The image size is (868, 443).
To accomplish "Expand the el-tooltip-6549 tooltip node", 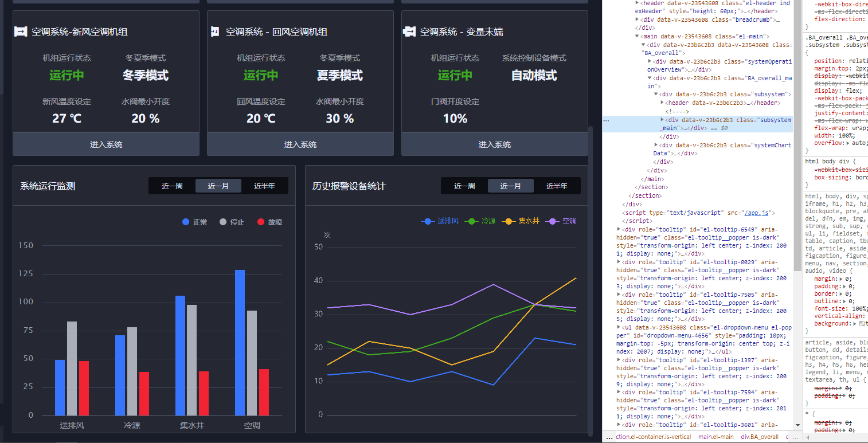I will [x=619, y=229].
